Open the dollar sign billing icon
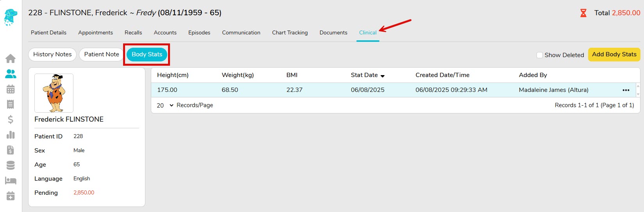This screenshot has height=212, width=644. click(x=11, y=119)
